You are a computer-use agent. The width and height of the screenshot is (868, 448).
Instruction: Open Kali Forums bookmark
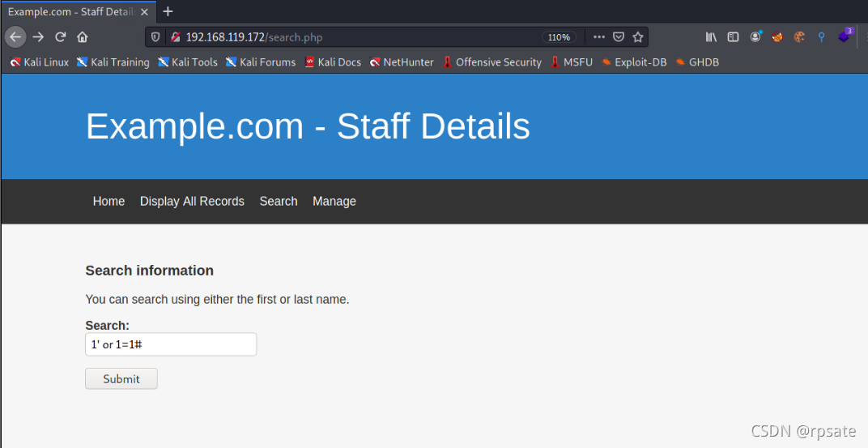click(x=261, y=62)
